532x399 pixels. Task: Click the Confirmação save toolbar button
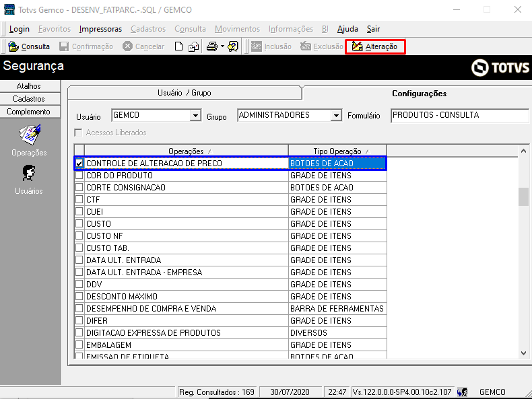pyautogui.click(x=86, y=46)
